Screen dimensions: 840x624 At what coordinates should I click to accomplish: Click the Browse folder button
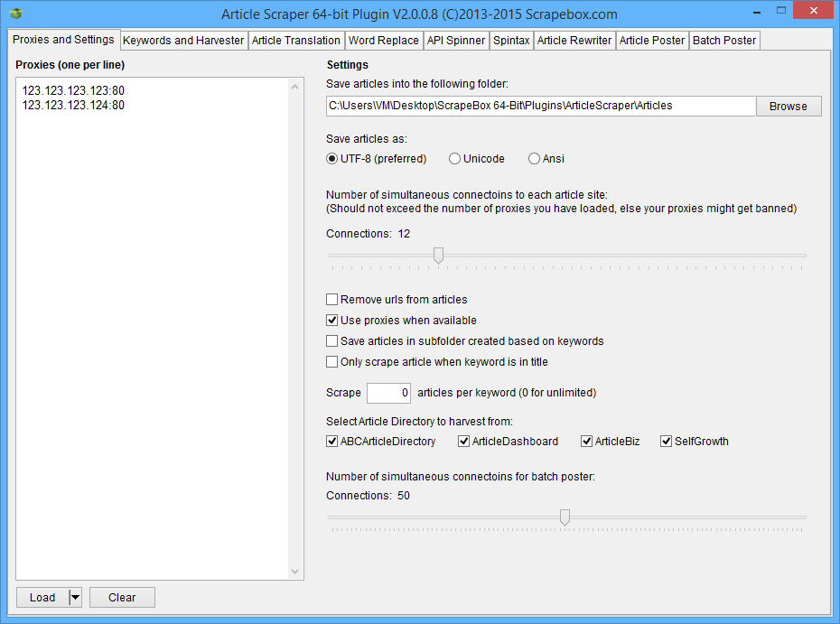point(788,107)
